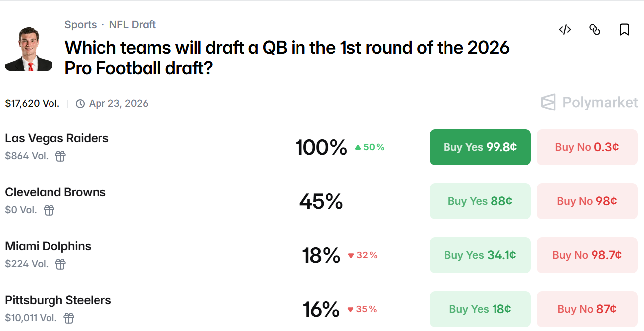Bookmark this market
This screenshot has width=644, height=331.
click(x=624, y=30)
